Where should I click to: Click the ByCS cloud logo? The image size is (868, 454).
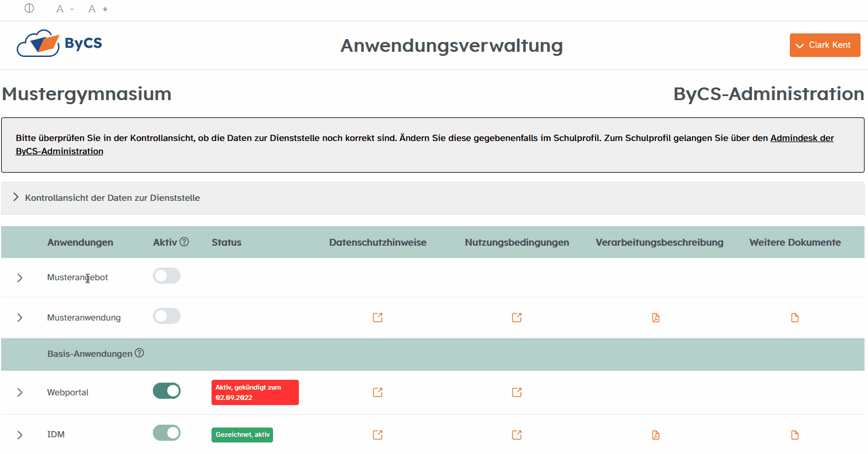tap(59, 44)
